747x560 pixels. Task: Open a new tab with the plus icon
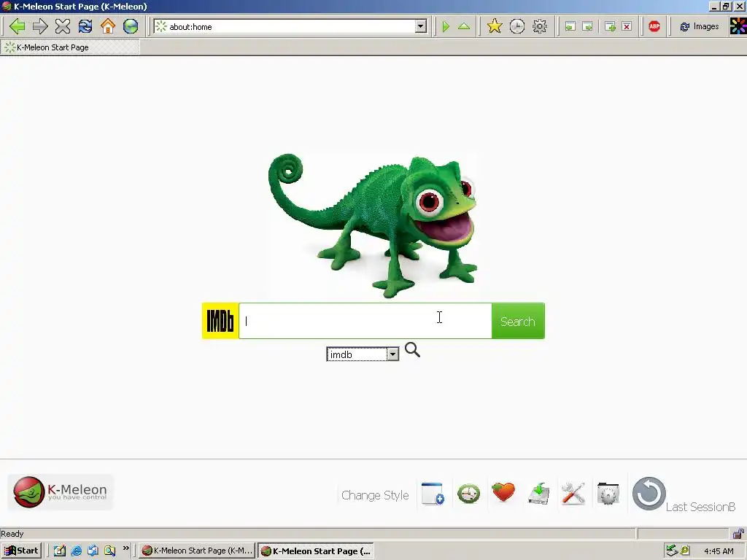pos(610,27)
